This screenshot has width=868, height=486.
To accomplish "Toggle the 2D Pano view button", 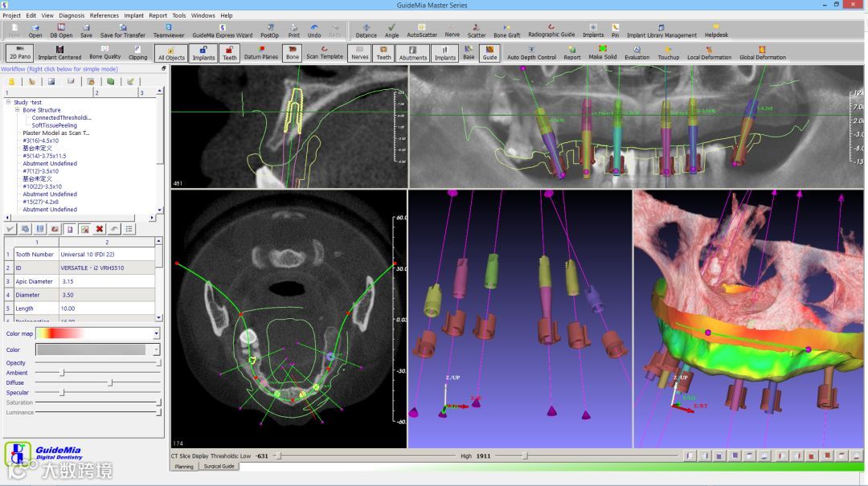I will (x=20, y=53).
